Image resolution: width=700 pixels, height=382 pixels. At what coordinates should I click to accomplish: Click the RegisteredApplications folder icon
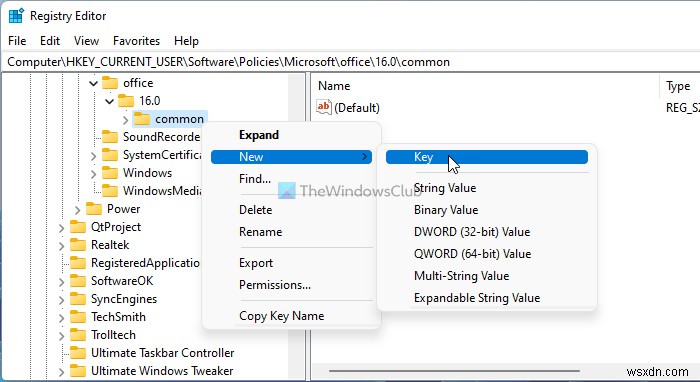coord(78,263)
